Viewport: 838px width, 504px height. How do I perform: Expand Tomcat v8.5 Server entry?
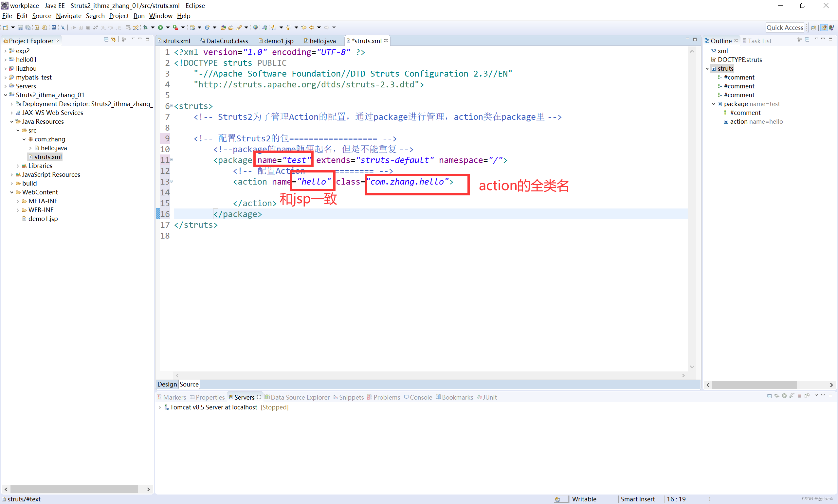[x=160, y=407]
